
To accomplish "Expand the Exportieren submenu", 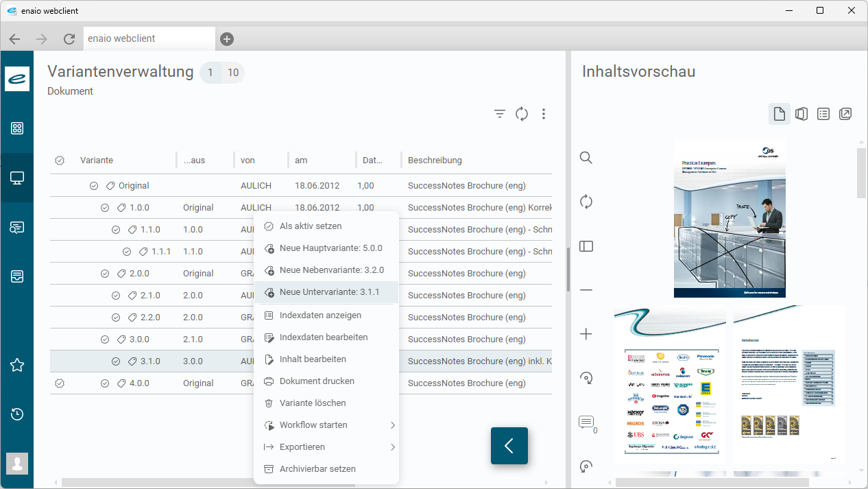I will point(302,446).
